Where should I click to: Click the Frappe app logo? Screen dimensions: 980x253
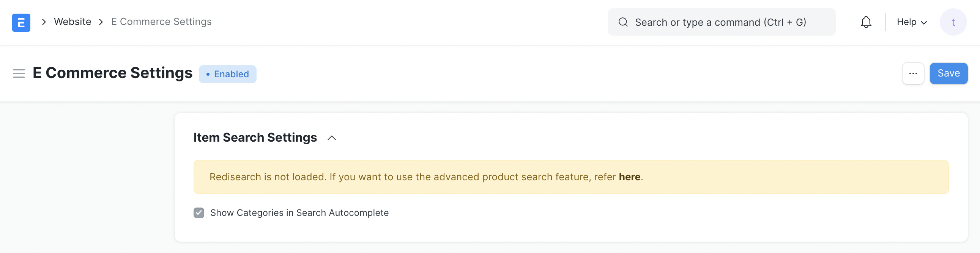(x=21, y=22)
